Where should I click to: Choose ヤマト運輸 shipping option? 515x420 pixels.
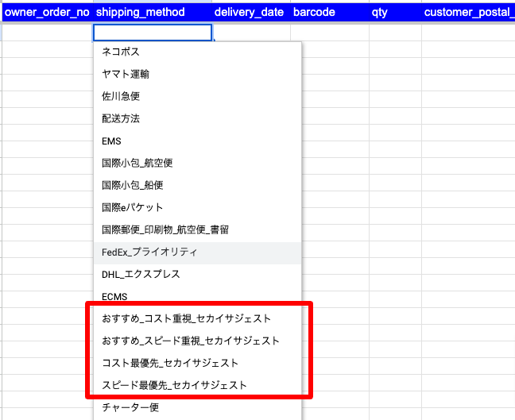tap(126, 74)
